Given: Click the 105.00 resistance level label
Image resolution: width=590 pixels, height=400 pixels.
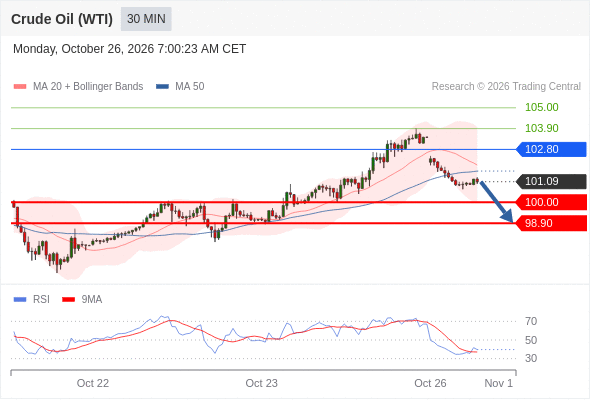Looking at the screenshot, I should click(541, 107).
